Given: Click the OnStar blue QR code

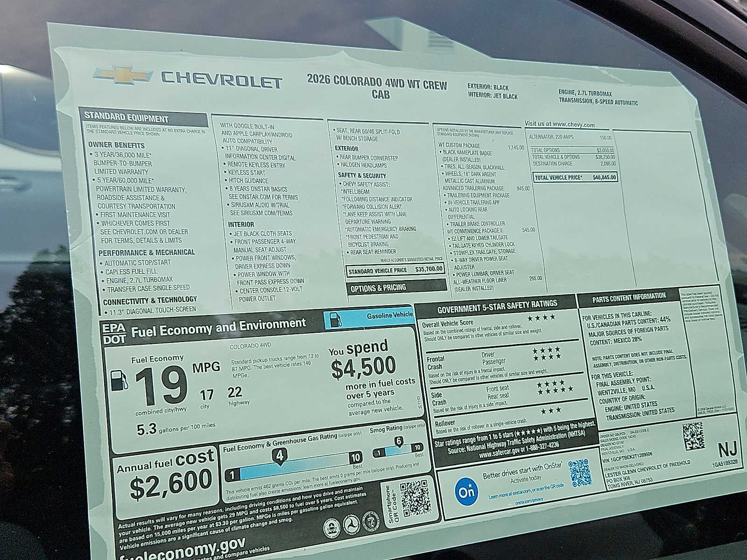Looking at the screenshot, I should click(580, 473).
